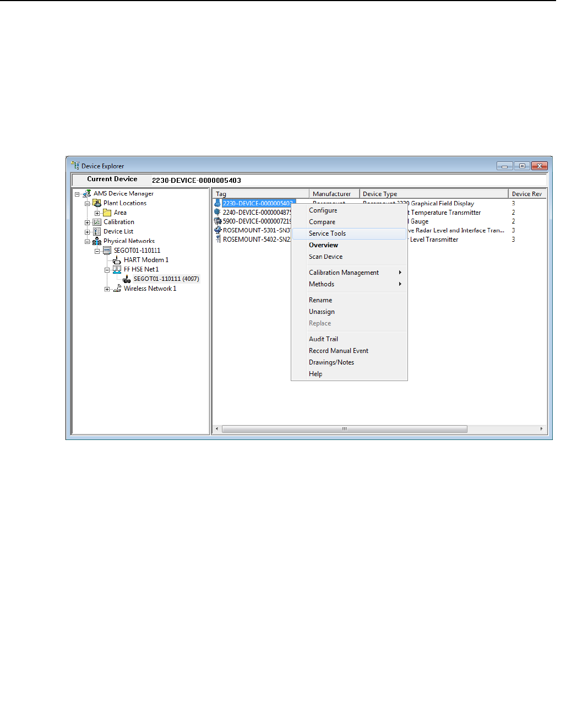Open Service Tools from the context menu
Viewport: 566px width, 728px height.
[x=349, y=233]
